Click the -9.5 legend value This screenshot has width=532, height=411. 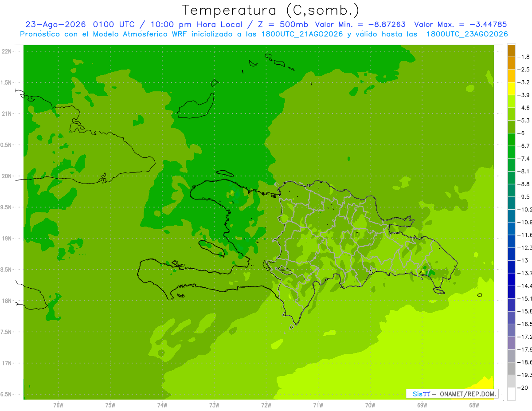[523, 196]
